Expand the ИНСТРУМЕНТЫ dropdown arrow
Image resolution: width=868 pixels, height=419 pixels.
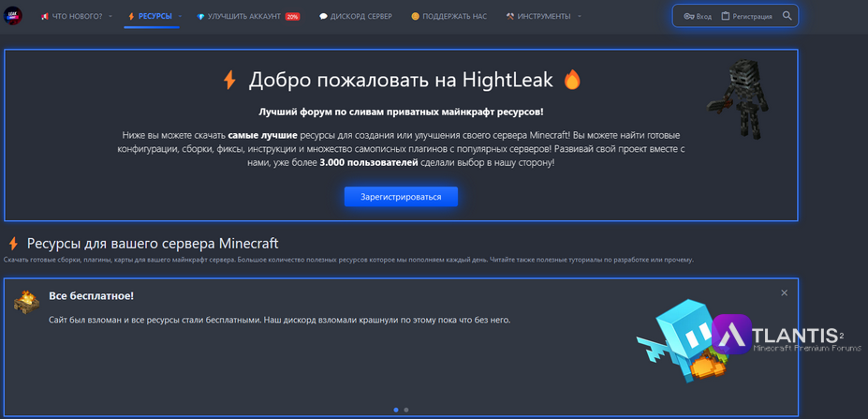(580, 17)
